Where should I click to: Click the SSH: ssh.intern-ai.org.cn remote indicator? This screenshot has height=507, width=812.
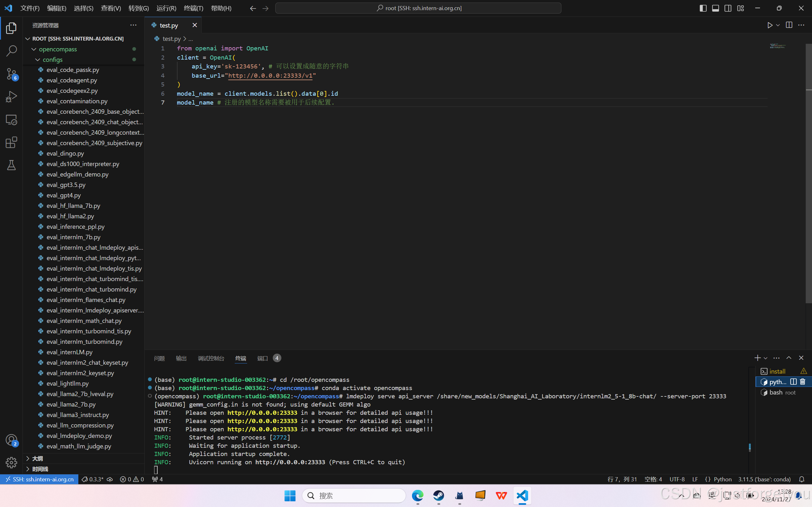pos(39,479)
